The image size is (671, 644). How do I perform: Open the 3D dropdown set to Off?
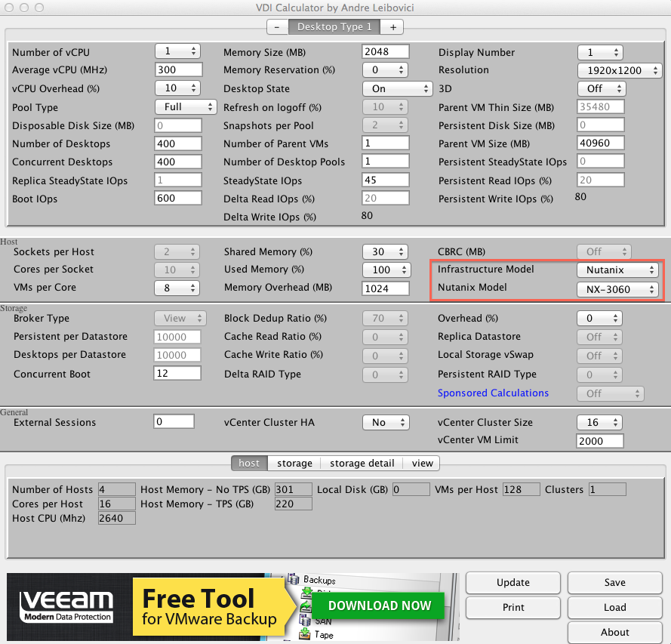tap(602, 88)
